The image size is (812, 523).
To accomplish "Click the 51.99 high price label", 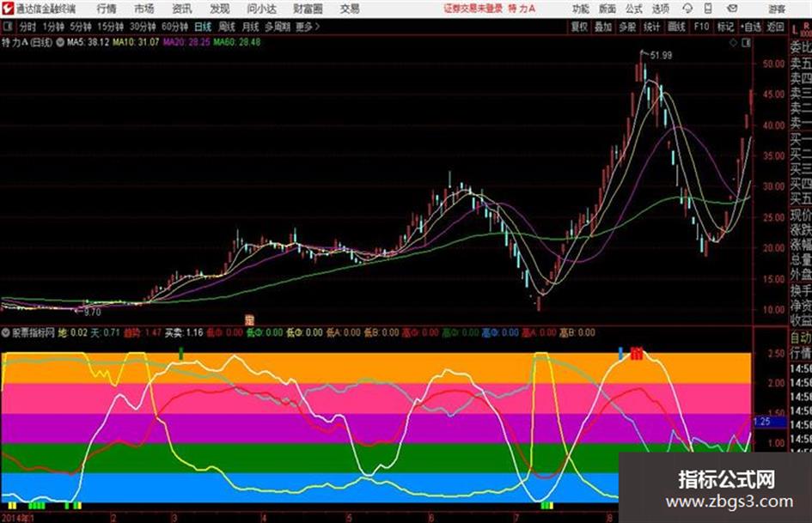I will (661, 55).
